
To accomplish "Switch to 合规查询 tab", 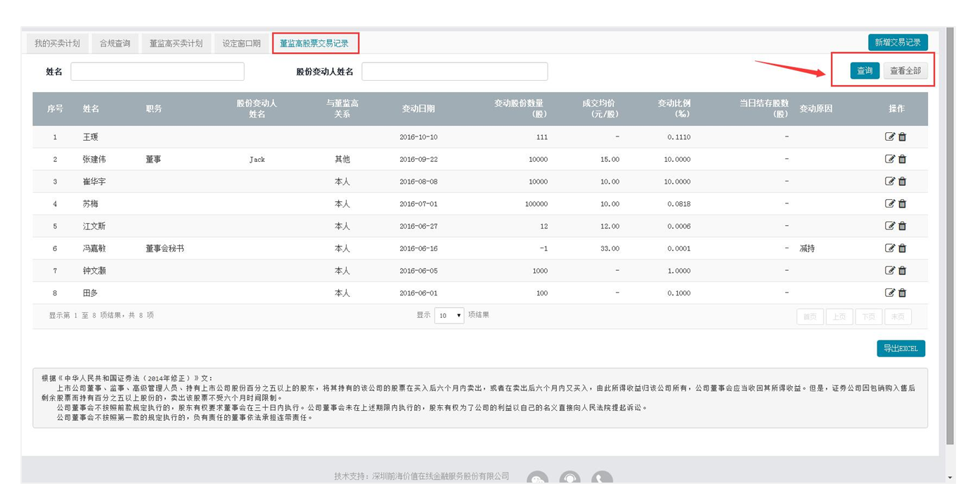I will [x=115, y=44].
